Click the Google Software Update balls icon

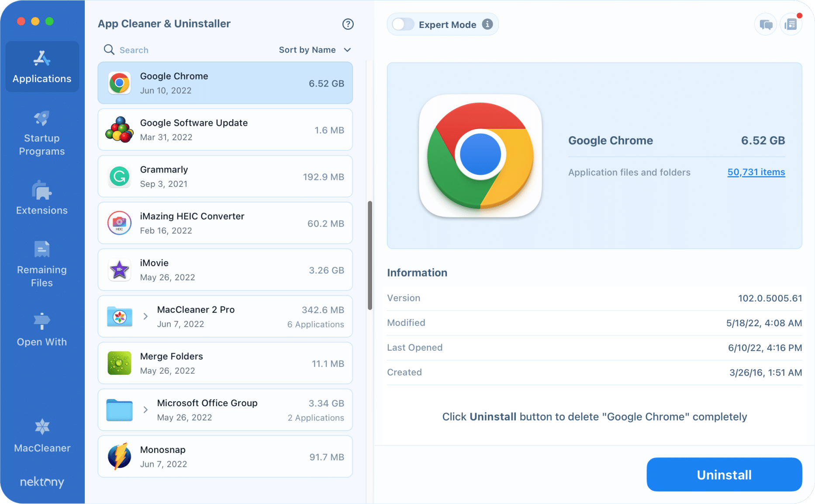119,130
